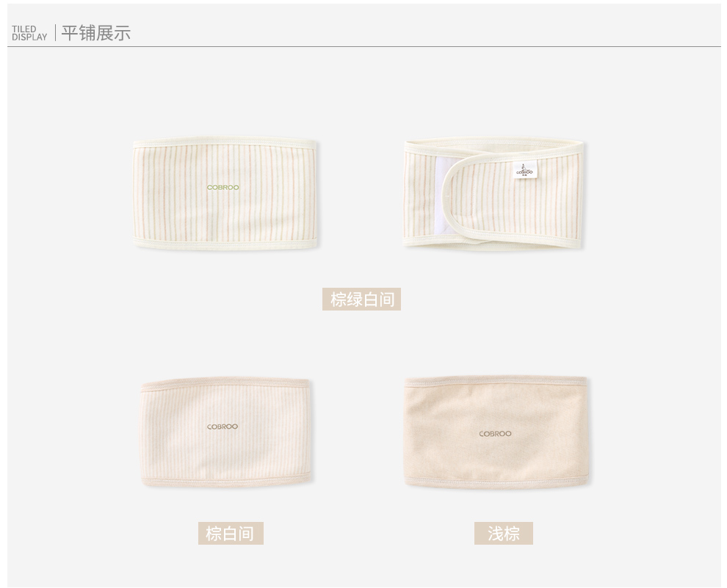Viewport: 727px width, 588px height.
Task: Click the vertical separator beside TILED DISPLAY
Action: tap(55, 33)
